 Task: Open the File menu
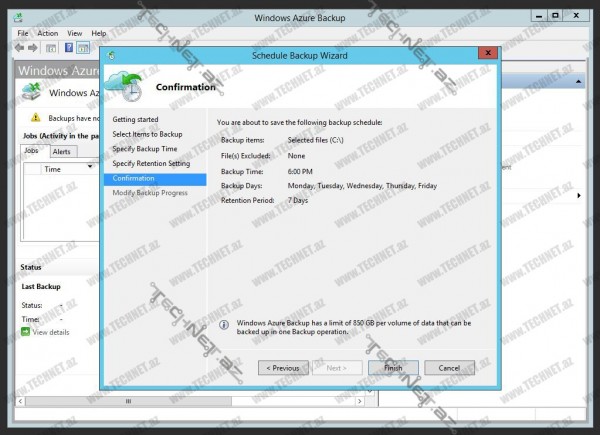coord(23,33)
